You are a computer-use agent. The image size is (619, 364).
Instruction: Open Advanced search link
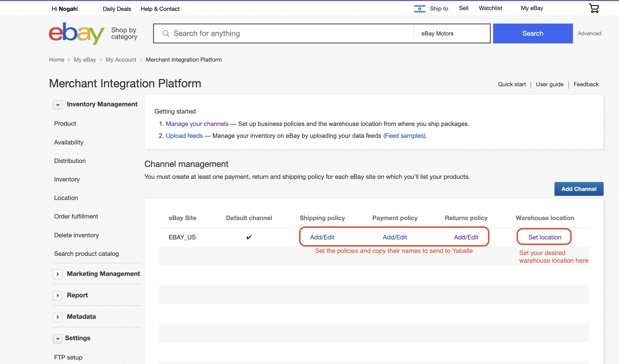pos(589,33)
